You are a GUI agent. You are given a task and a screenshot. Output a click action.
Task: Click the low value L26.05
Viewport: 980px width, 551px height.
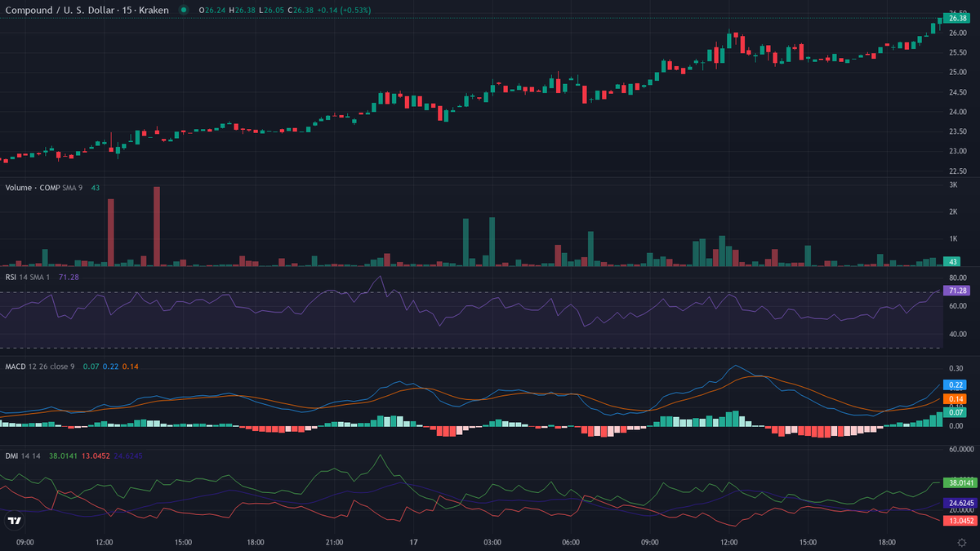click(271, 10)
